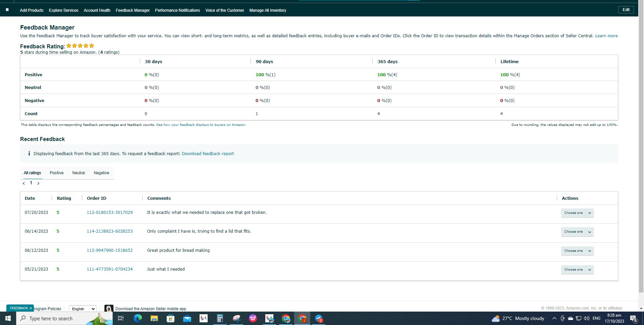Switch to the Neutral feedback tab

[78, 173]
